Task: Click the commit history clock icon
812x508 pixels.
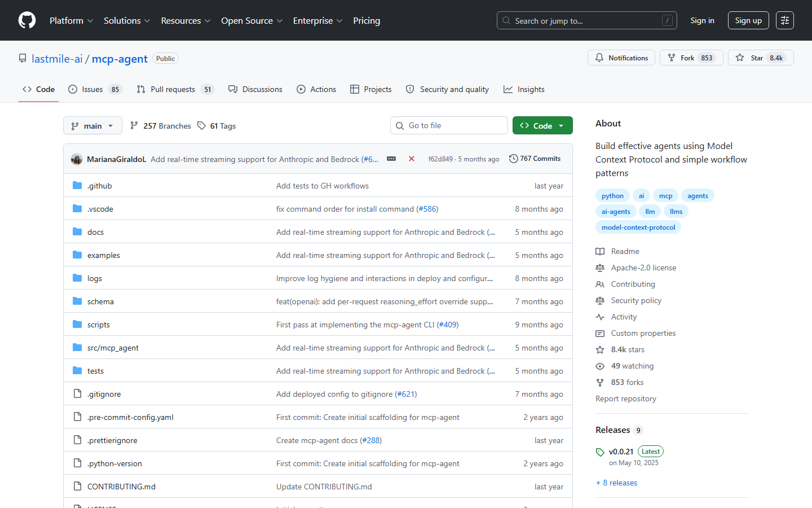Action: click(513, 159)
